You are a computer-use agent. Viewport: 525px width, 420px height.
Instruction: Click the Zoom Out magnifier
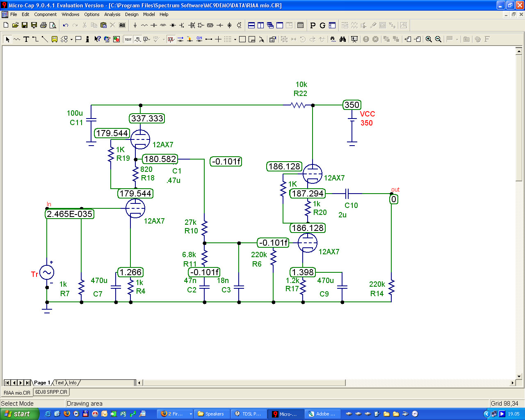tap(438, 39)
